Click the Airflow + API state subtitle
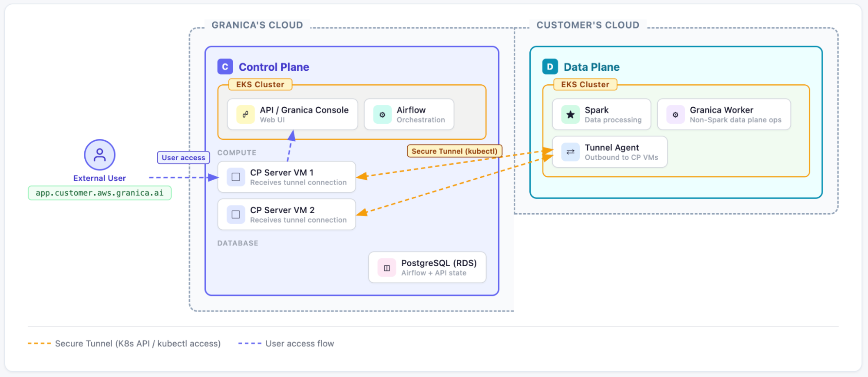The height and width of the screenshot is (377, 868). [434, 273]
